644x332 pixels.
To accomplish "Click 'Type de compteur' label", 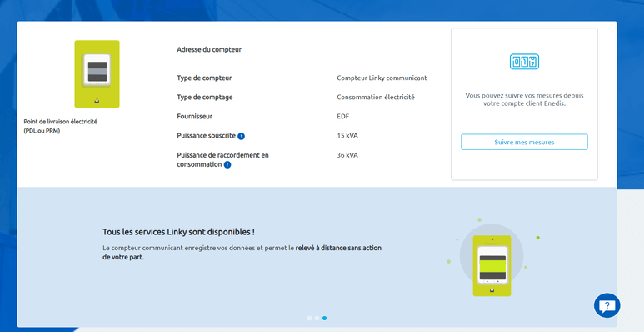I will pos(204,78).
